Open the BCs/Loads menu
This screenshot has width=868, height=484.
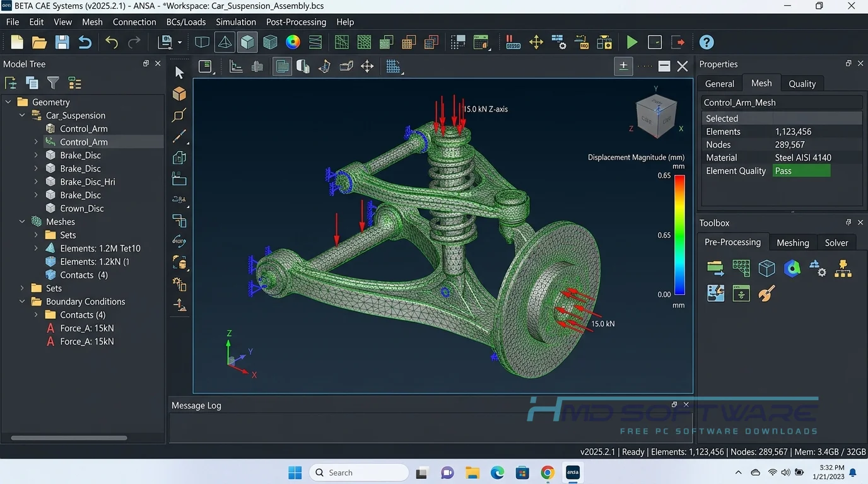[x=186, y=21]
